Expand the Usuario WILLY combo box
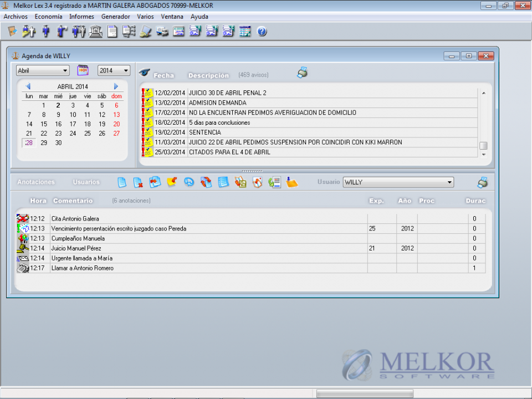 point(449,182)
